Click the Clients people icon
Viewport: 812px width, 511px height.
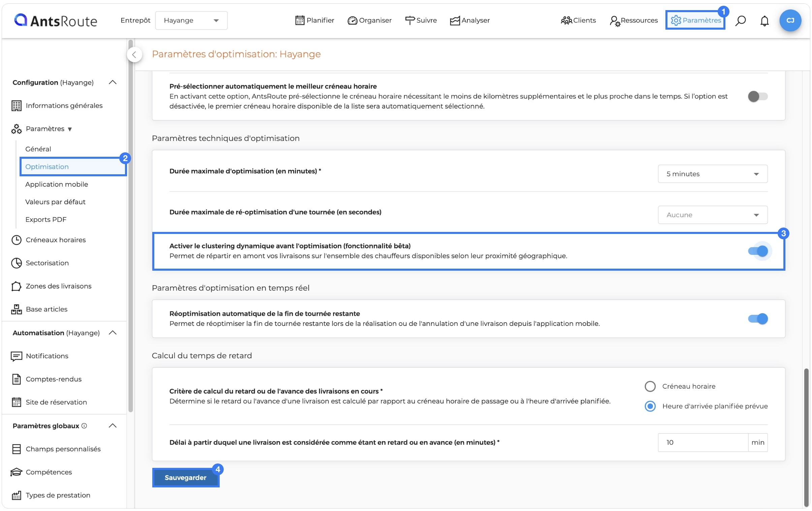tap(566, 21)
